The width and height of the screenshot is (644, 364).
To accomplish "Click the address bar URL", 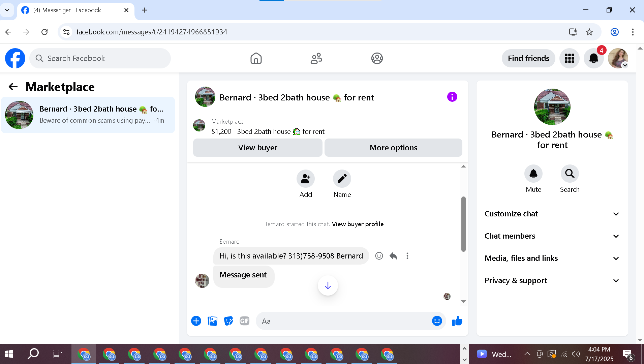I will tap(152, 32).
